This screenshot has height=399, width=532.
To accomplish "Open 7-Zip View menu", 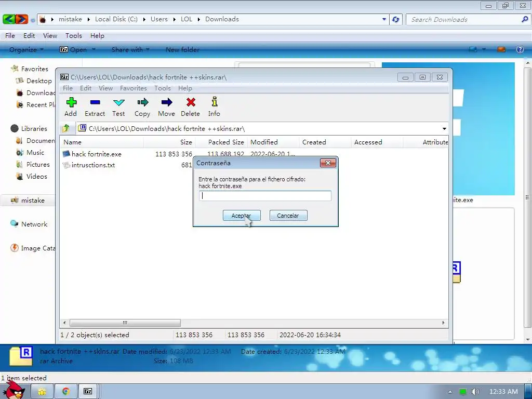I will pos(105,88).
